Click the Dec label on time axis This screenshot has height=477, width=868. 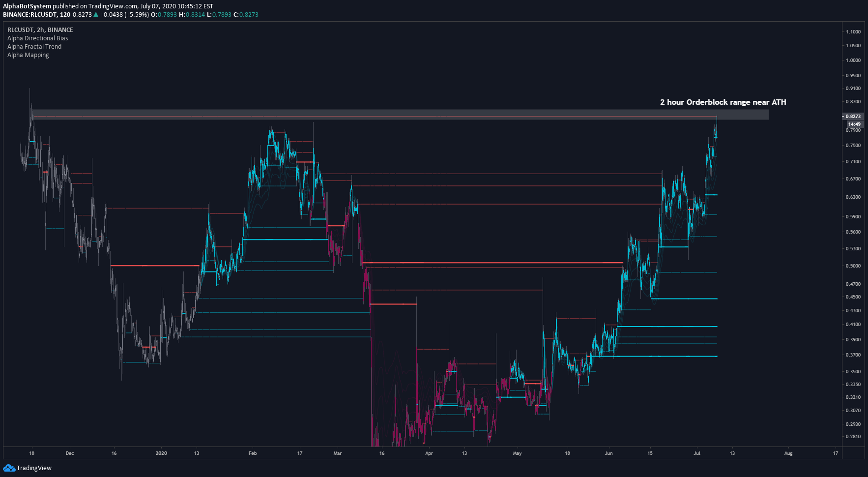[70, 453]
